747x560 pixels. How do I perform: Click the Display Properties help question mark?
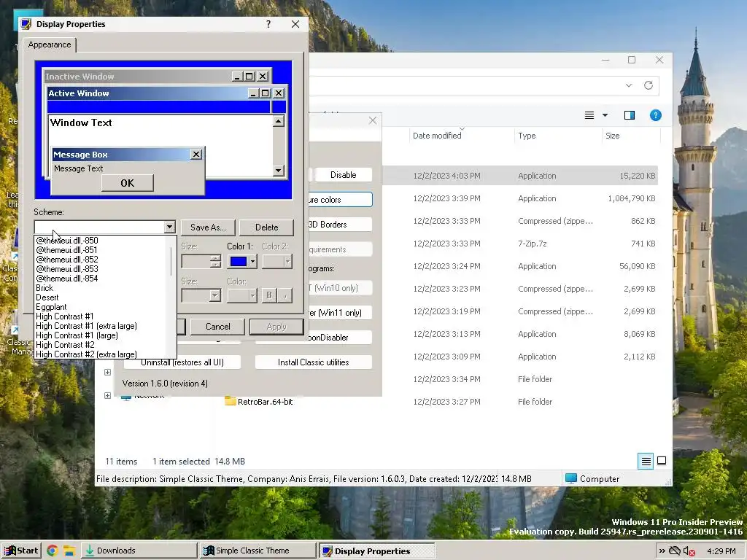268,24
